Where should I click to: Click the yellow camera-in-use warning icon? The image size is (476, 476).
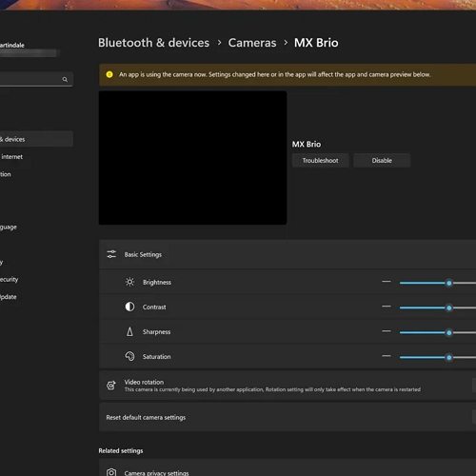point(109,74)
